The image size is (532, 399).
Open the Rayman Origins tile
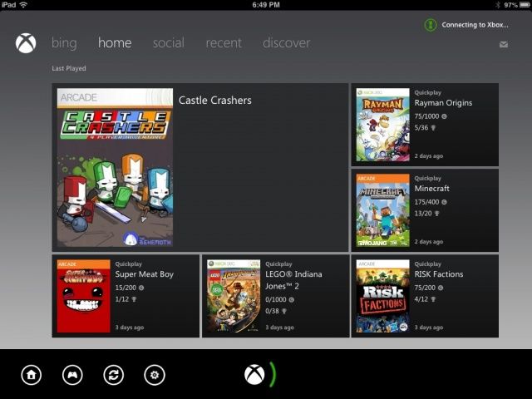(425, 125)
